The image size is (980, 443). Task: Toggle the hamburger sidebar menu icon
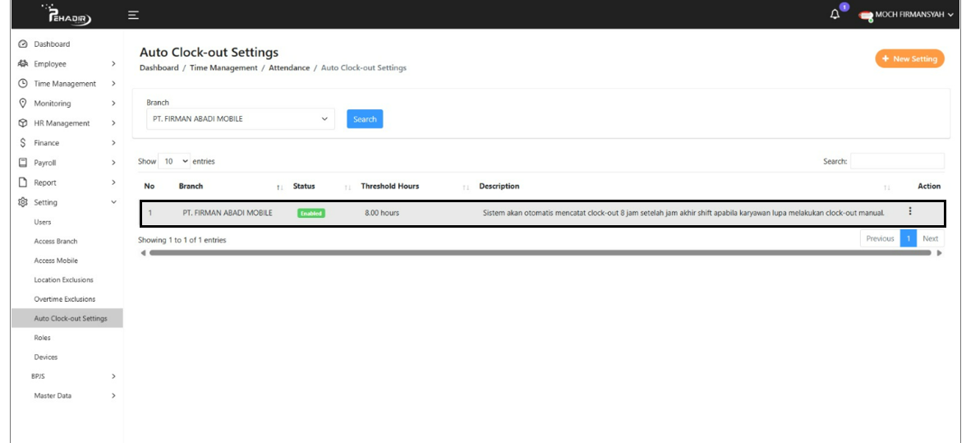(133, 15)
